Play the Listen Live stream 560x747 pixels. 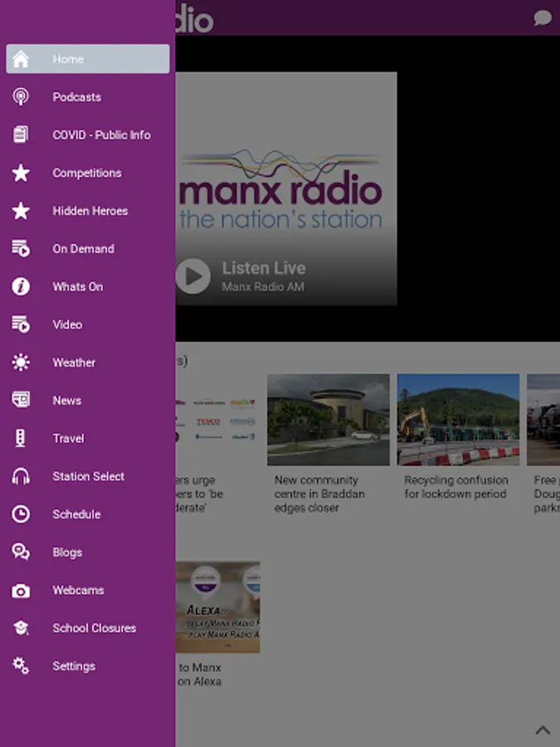click(193, 276)
